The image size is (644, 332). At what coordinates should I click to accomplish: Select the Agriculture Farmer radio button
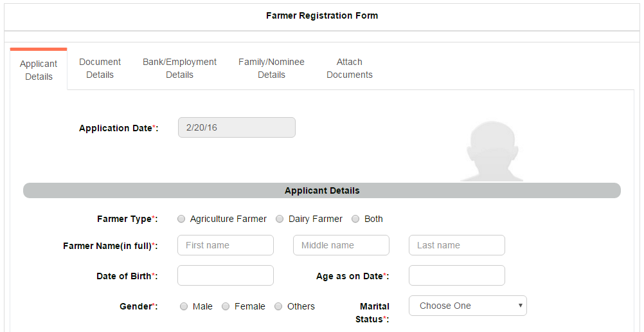[x=182, y=219]
